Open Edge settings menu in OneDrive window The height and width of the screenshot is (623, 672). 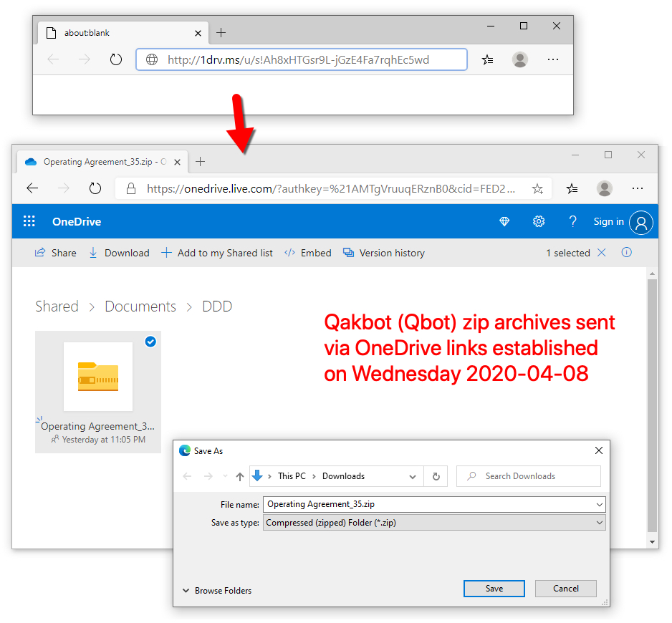click(x=638, y=188)
